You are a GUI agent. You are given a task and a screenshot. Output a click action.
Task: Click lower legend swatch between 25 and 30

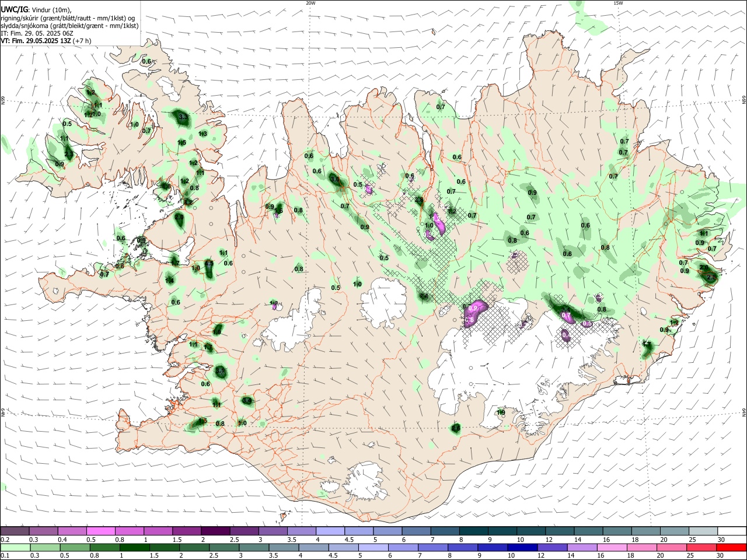[703, 547]
